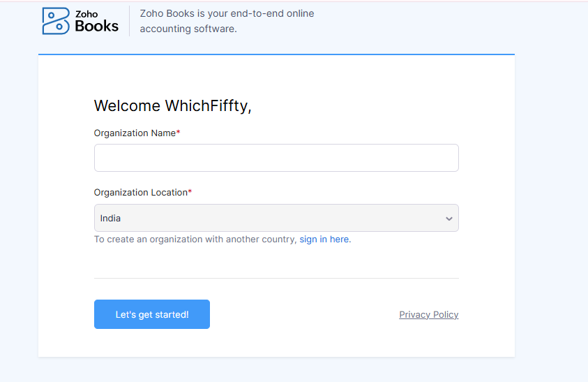588x382 pixels.
Task: Click the red asterisk beside Organization Location
Action: [190, 192]
